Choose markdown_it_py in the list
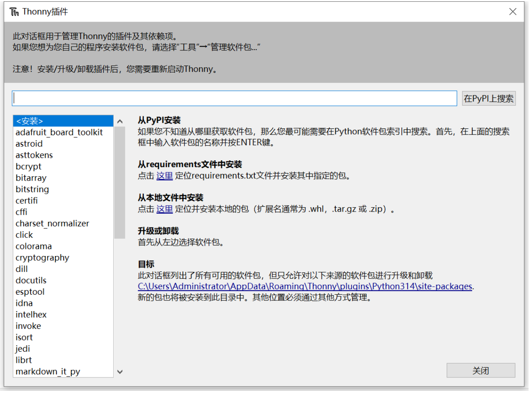The height and width of the screenshot is (393, 532). click(x=48, y=371)
